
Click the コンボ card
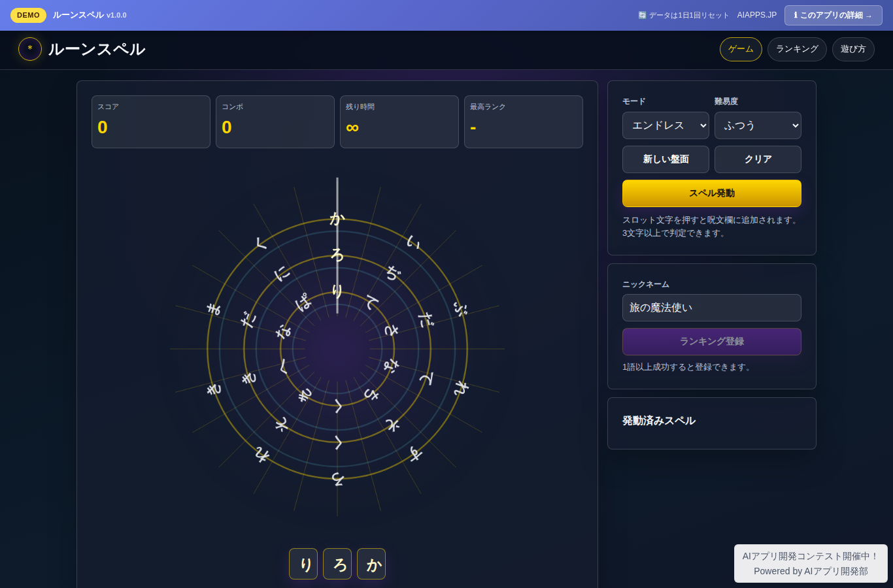pyautogui.click(x=275, y=122)
